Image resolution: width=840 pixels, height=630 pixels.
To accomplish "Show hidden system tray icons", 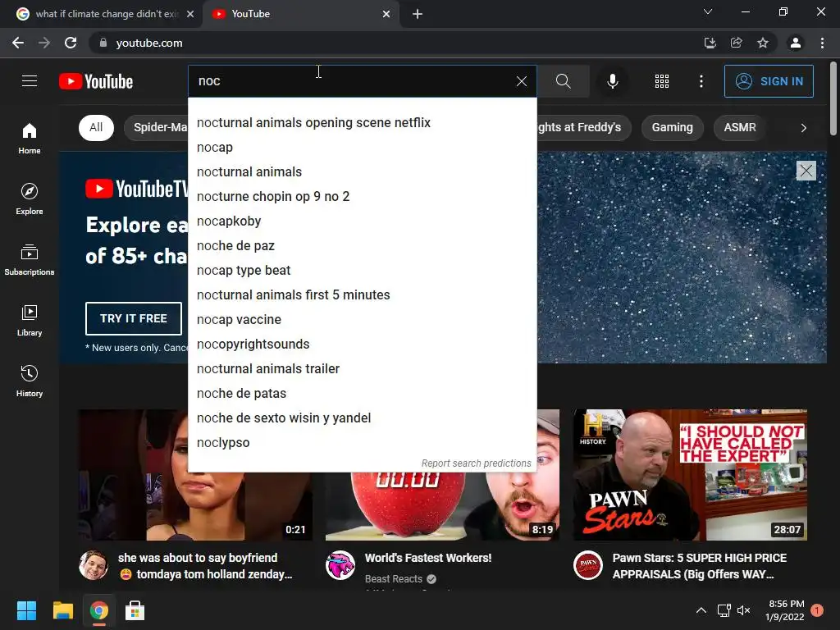I will coord(701,610).
